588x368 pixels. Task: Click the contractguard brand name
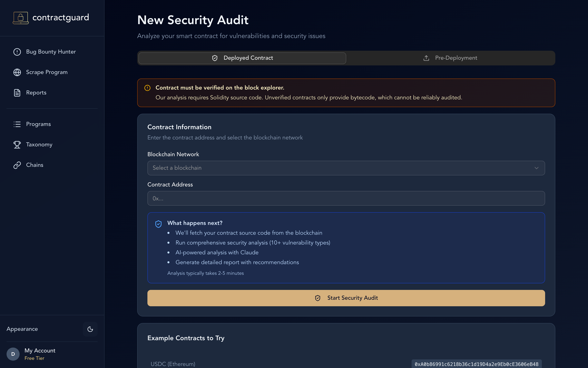(x=61, y=18)
